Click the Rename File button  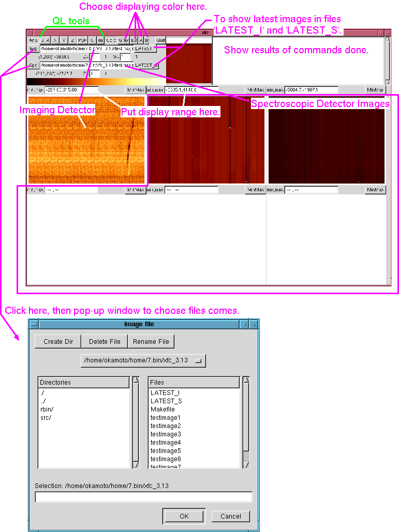coord(151,342)
